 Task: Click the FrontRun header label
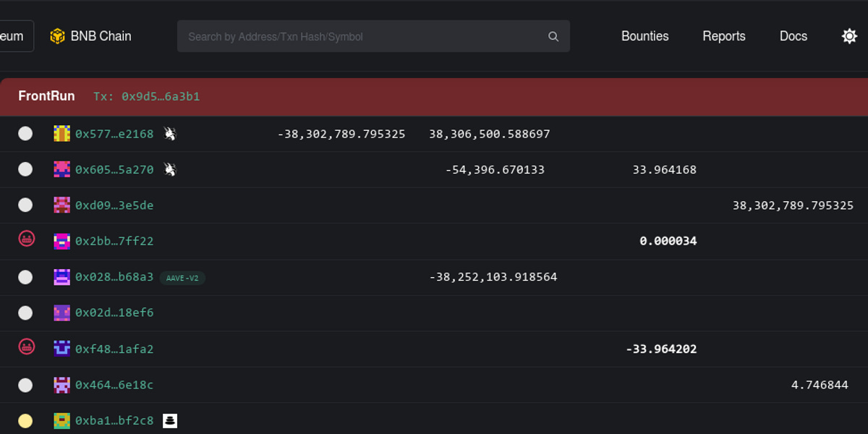click(46, 96)
